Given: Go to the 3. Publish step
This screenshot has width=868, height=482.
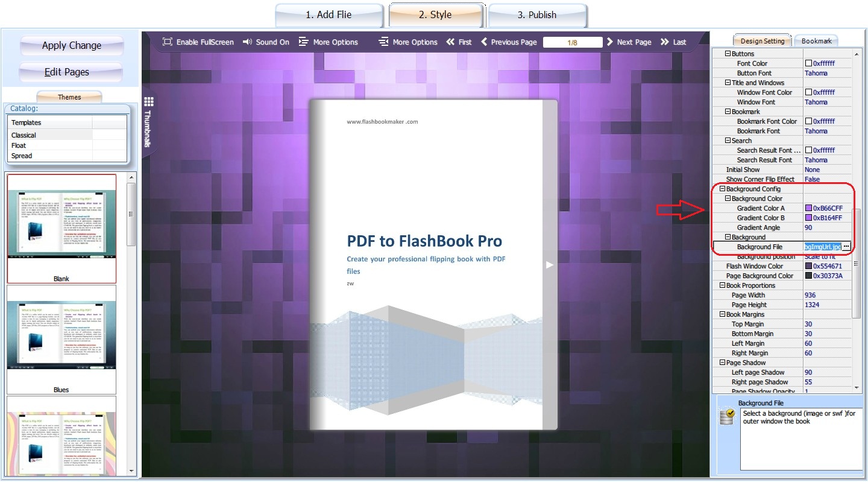Looking at the screenshot, I should (x=537, y=15).
